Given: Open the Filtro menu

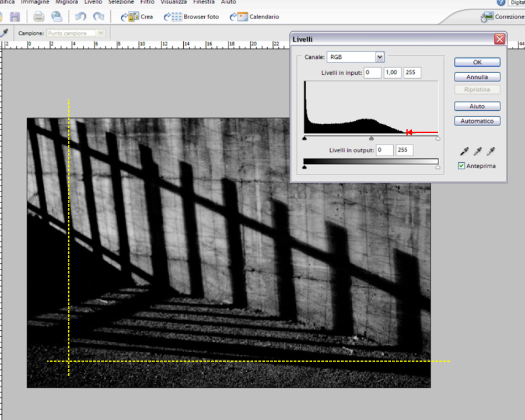Looking at the screenshot, I should (x=147, y=2).
